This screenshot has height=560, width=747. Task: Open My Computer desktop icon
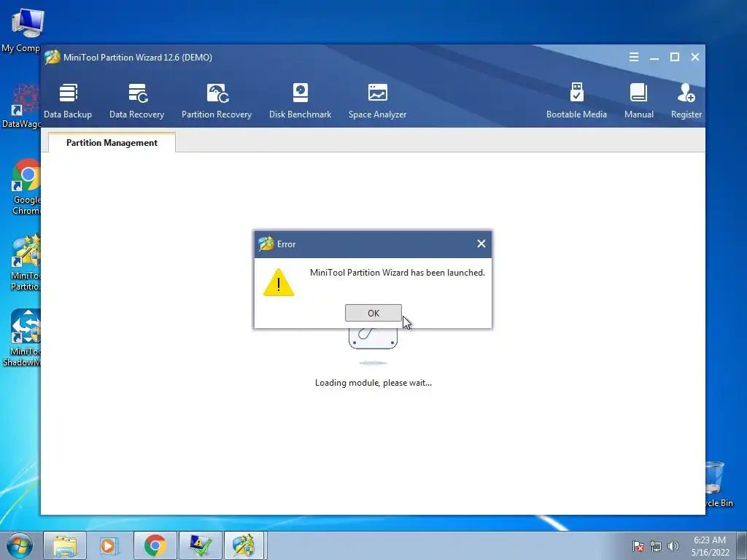[x=22, y=30]
